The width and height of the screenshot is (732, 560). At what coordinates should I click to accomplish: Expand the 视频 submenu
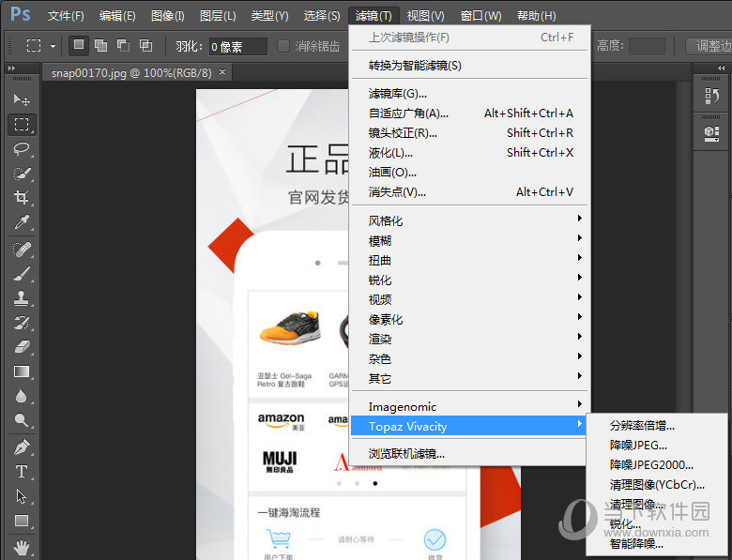468,299
